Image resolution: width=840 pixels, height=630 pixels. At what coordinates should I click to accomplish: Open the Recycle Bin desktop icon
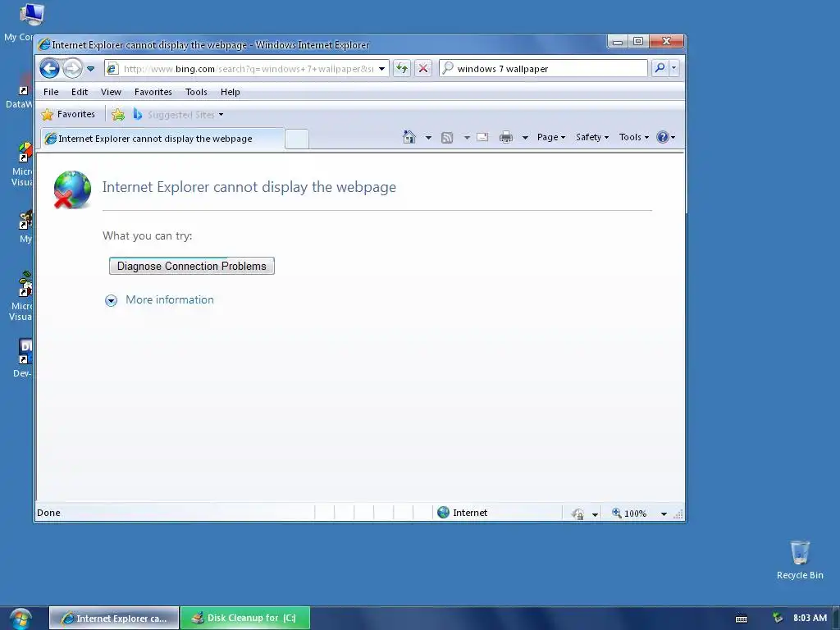click(800, 559)
